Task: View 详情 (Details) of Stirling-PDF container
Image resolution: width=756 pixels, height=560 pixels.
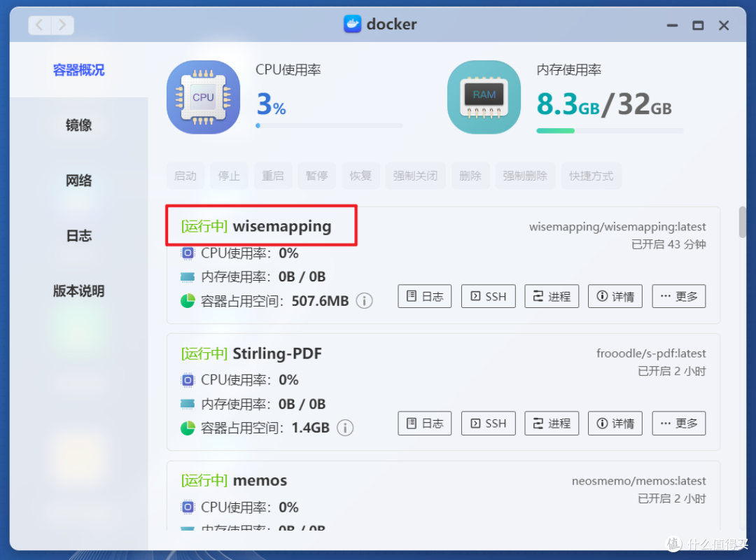Action: tap(615, 423)
